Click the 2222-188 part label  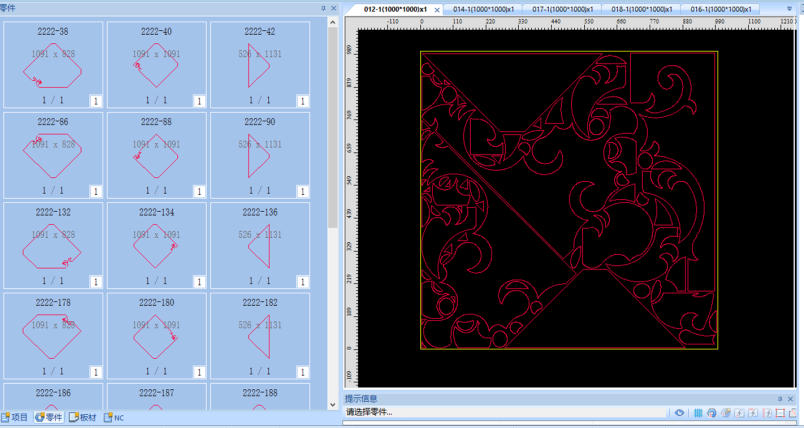260,393
